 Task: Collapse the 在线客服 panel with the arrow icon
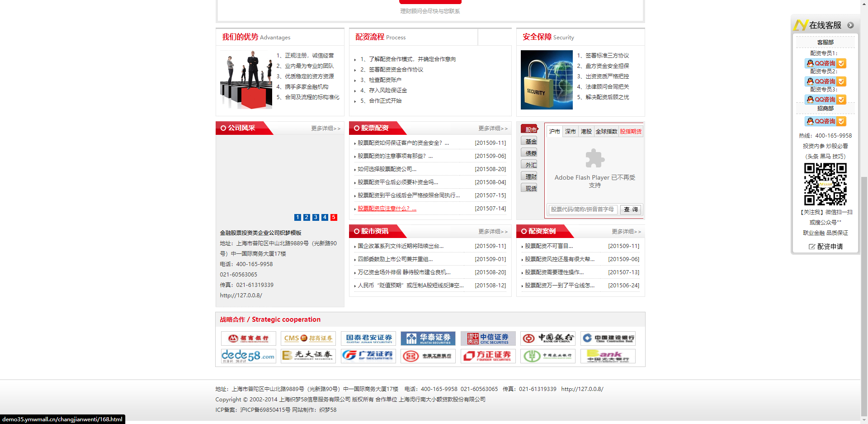coord(850,25)
